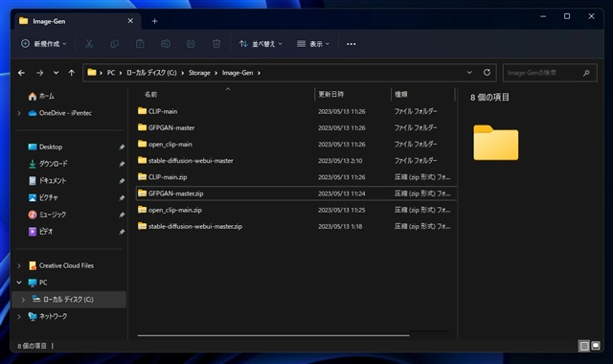Expand the address bar history dropdown

coord(469,73)
